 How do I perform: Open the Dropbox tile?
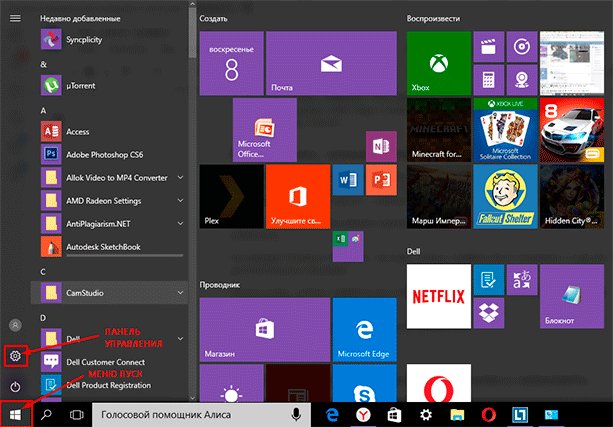[489, 313]
